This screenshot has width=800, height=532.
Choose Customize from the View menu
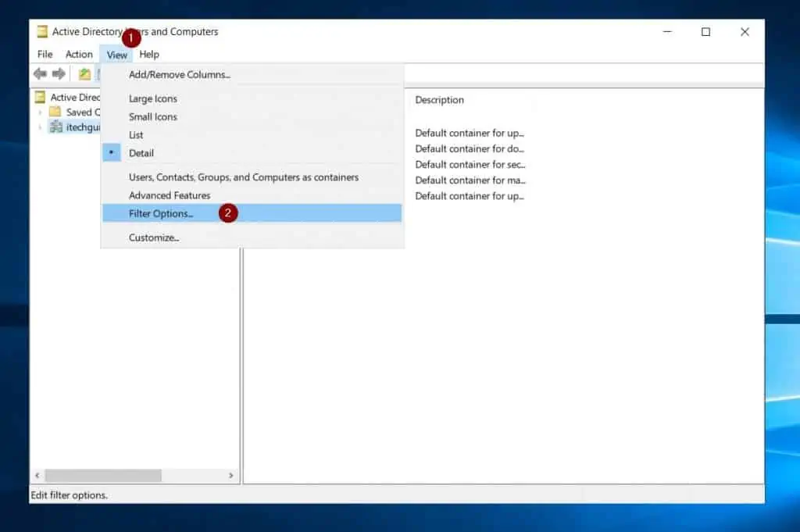click(x=252, y=237)
